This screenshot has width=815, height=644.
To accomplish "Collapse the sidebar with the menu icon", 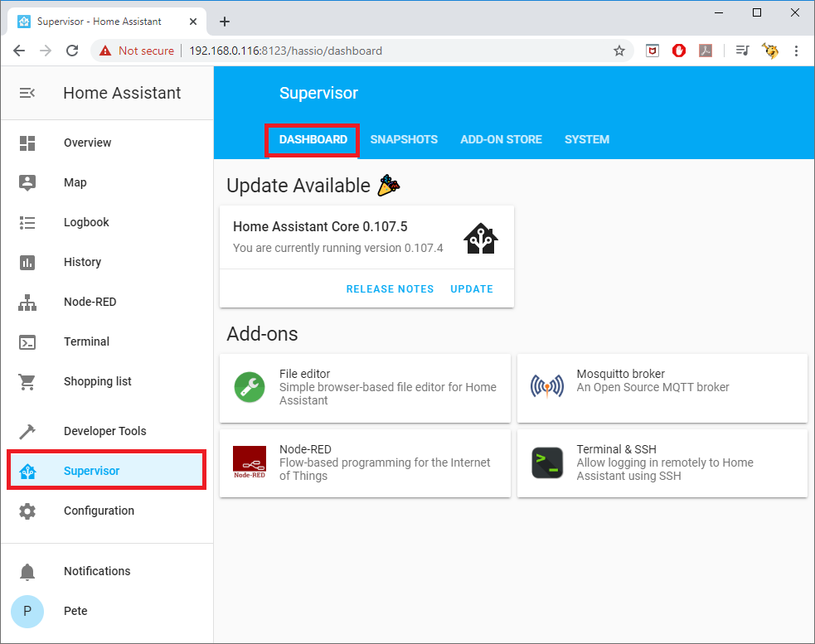I will (27, 93).
